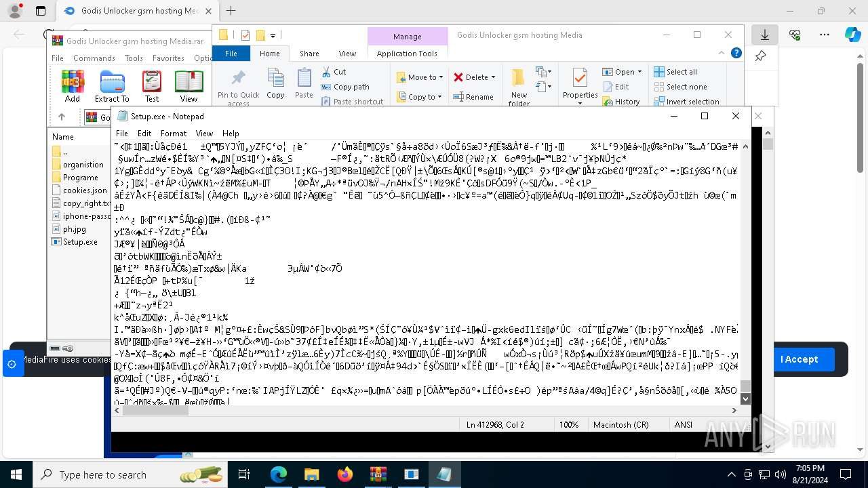Expand the Easy access dropdown in ribbon
The height and width of the screenshot is (488, 868).
(x=543, y=87)
